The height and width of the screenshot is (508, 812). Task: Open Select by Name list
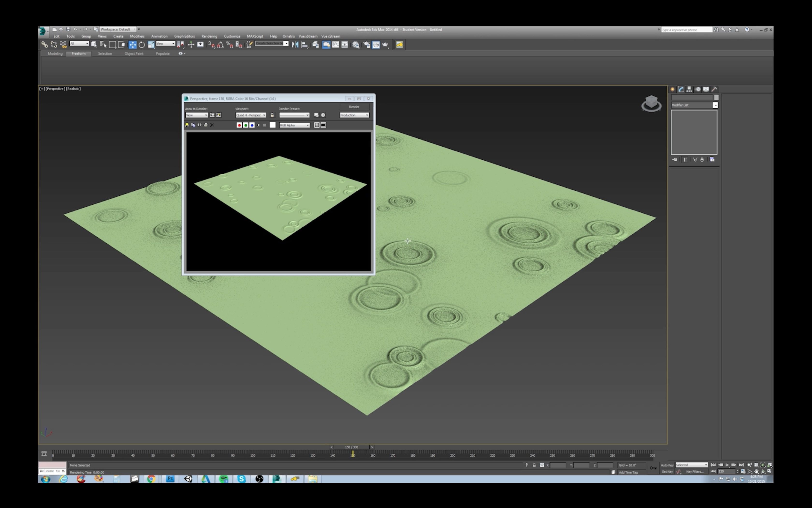pos(103,44)
